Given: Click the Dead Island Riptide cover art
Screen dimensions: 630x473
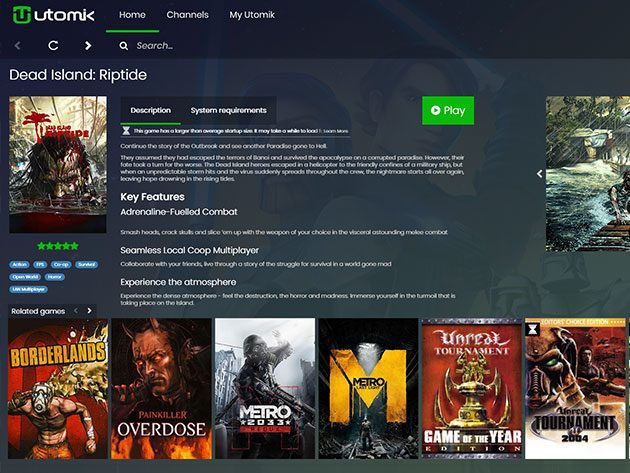Looking at the screenshot, I should pyautogui.click(x=58, y=164).
